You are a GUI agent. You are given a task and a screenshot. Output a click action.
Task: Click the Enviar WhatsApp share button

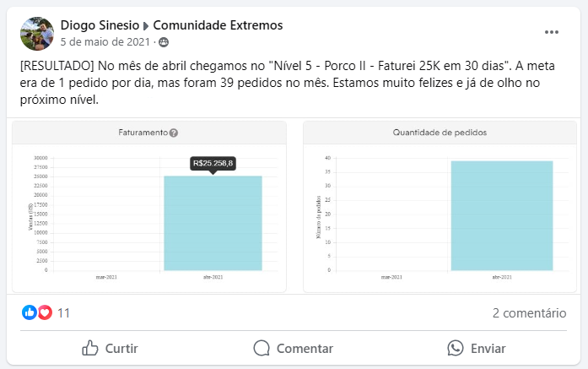pos(477,349)
